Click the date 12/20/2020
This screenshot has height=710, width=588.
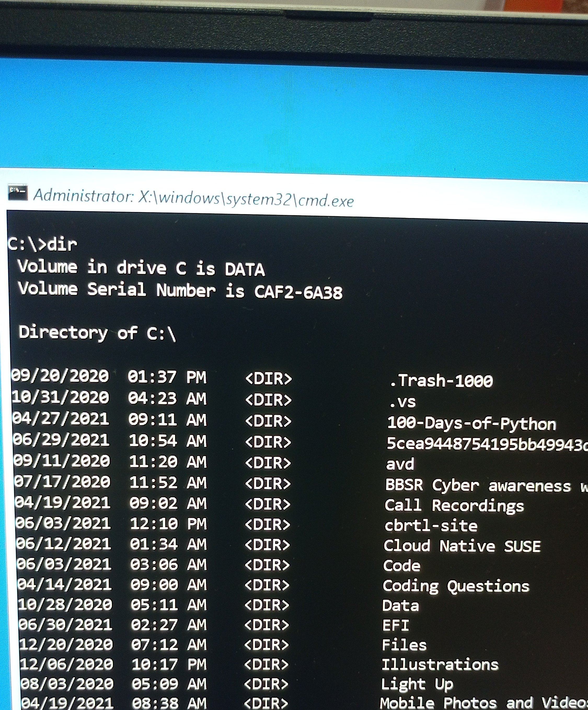66,644
